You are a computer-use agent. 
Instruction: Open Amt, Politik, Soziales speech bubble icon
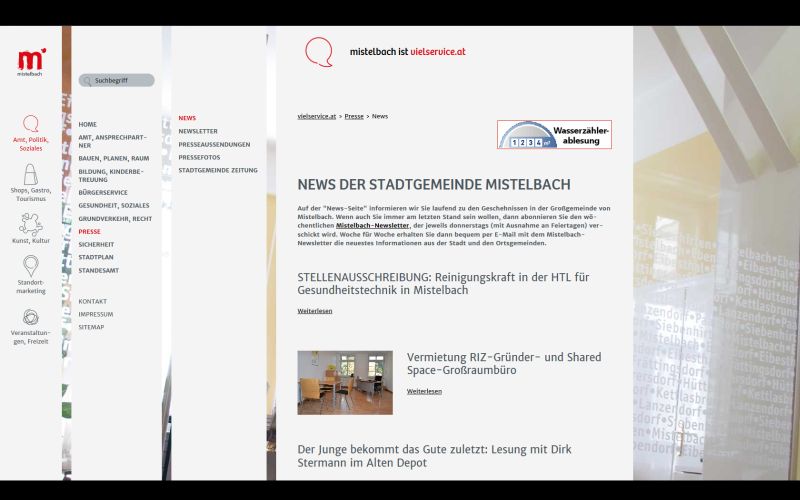coord(31,123)
